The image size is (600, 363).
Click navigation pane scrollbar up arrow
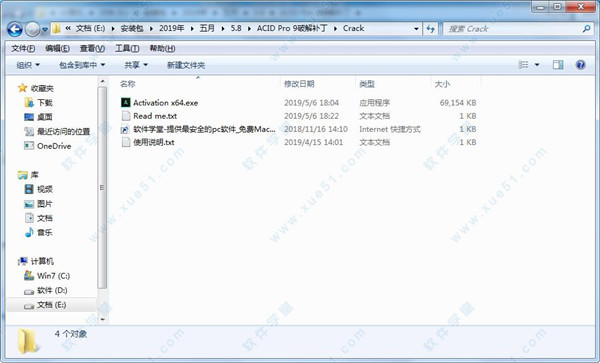[x=102, y=81]
